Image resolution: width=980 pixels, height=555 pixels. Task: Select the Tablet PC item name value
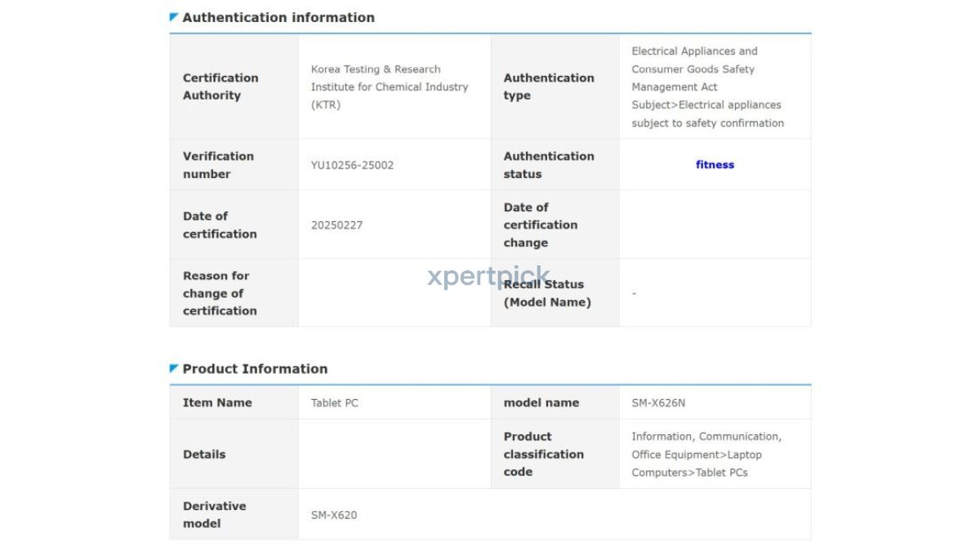click(335, 403)
